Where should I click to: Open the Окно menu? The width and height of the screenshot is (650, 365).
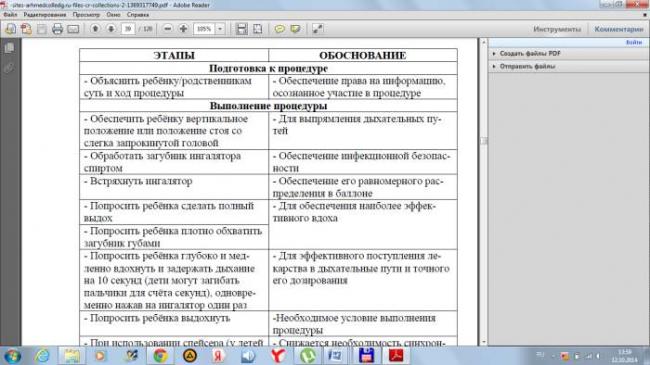coord(113,15)
